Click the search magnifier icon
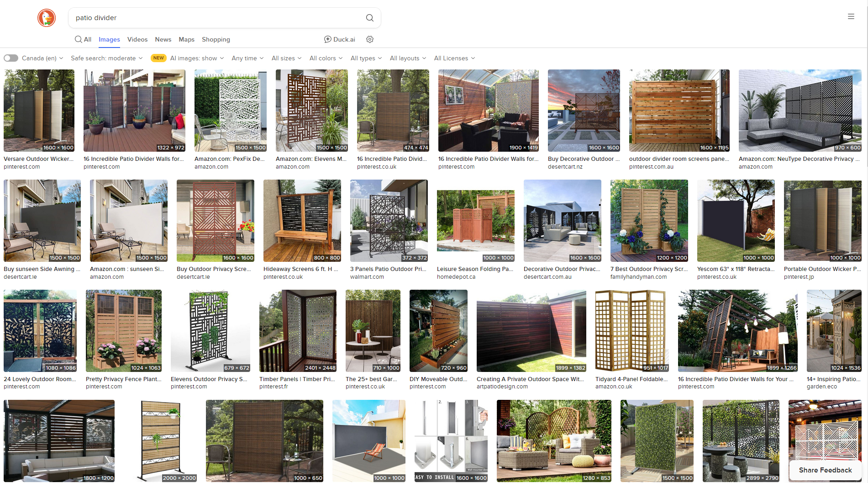This screenshot has width=868, height=483. pyautogui.click(x=370, y=18)
